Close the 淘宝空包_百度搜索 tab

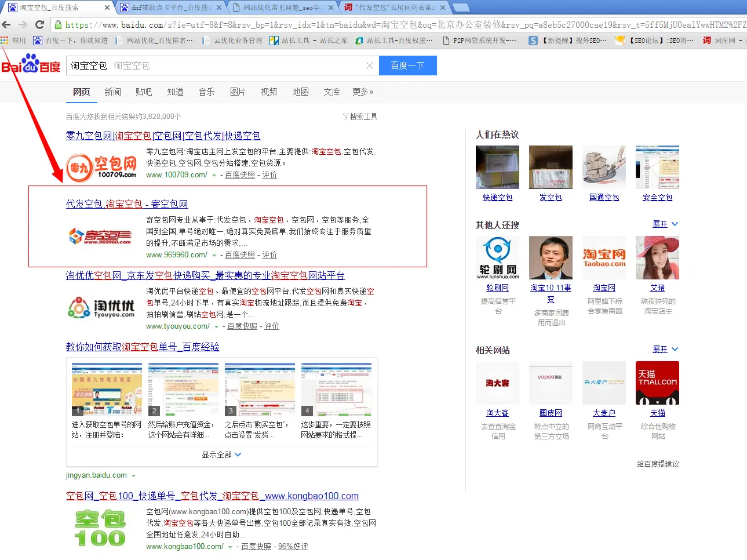107,8
